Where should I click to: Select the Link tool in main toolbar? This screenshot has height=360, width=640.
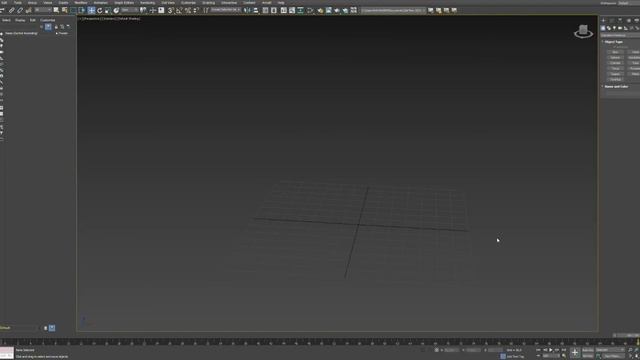coord(11,10)
